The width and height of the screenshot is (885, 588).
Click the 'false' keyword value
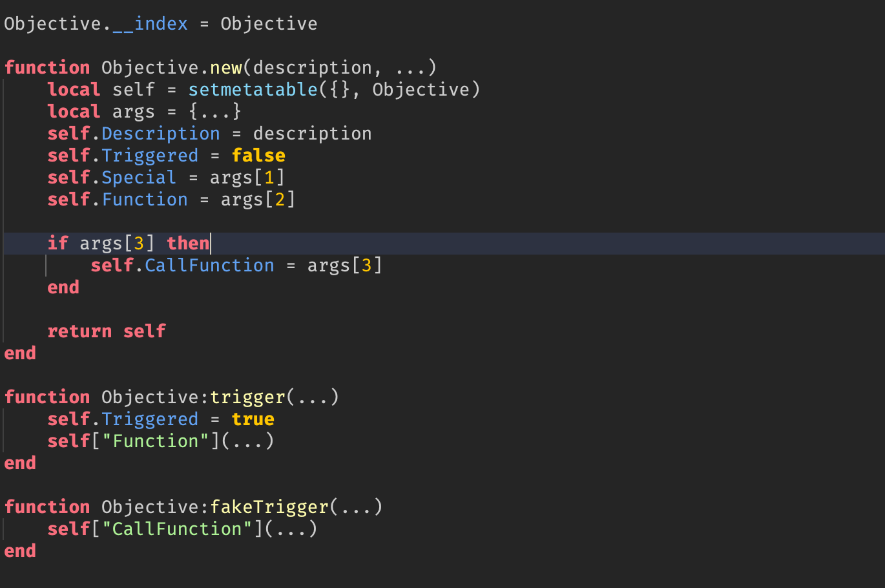pos(258,156)
